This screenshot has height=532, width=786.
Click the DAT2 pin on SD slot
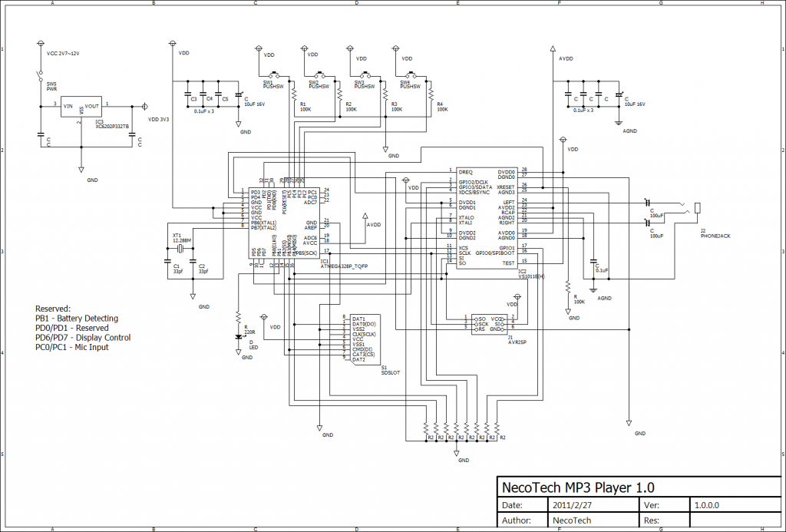click(359, 359)
